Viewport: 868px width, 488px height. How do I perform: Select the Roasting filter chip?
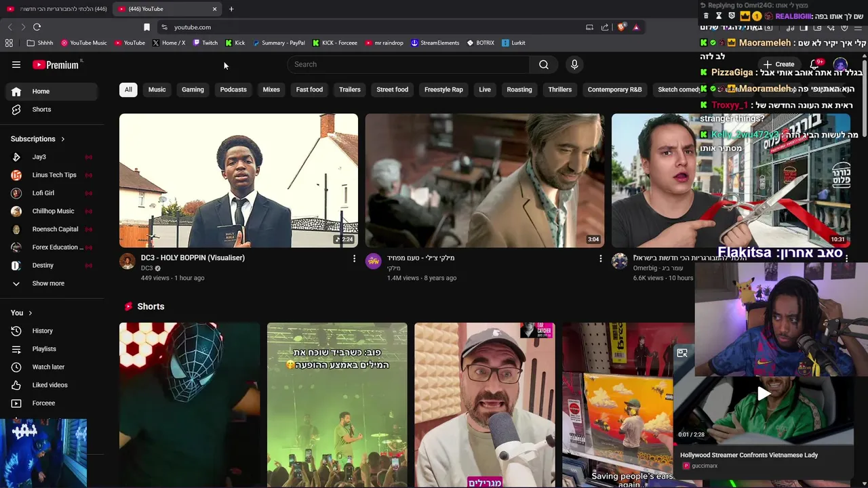(519, 89)
